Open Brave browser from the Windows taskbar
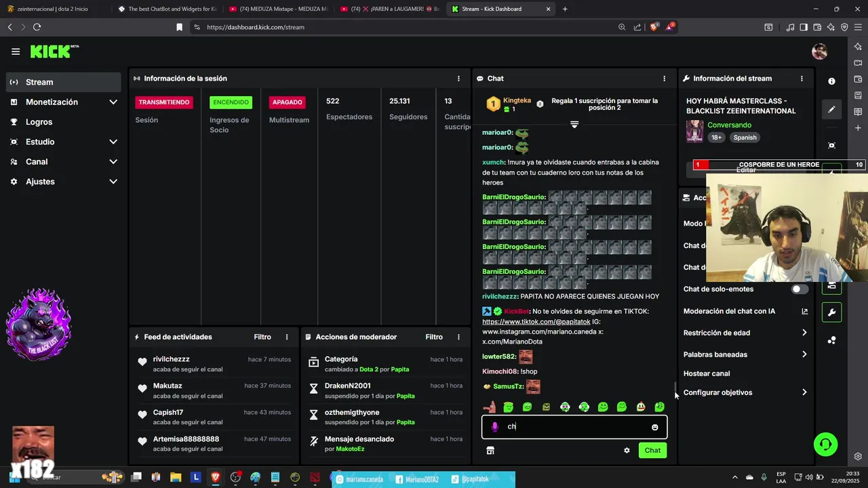The width and height of the screenshot is (868, 488). [x=216, y=478]
